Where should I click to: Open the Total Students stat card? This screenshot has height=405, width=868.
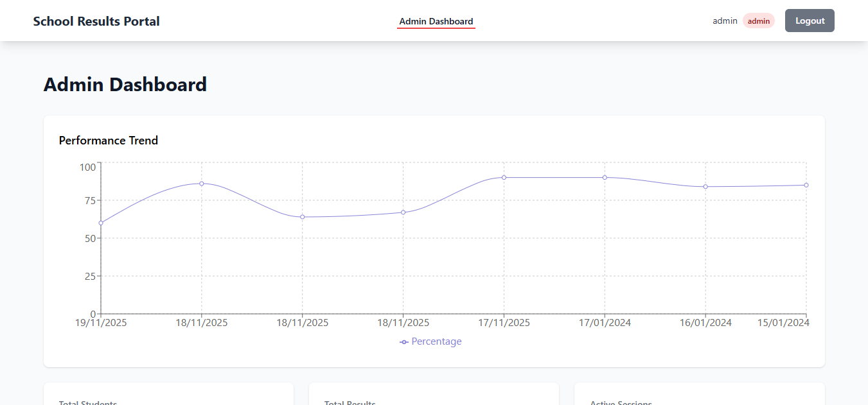168,394
